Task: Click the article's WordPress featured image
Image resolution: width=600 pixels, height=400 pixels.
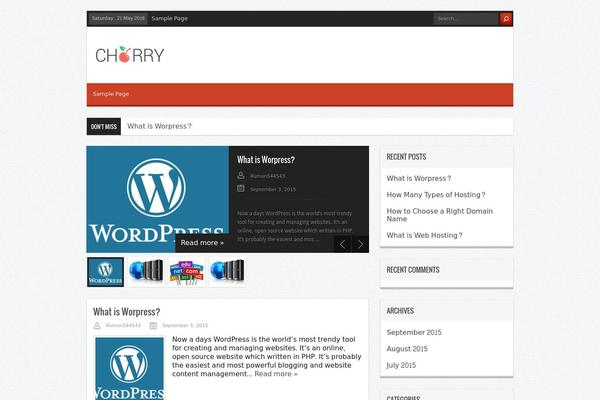Action: (129, 369)
